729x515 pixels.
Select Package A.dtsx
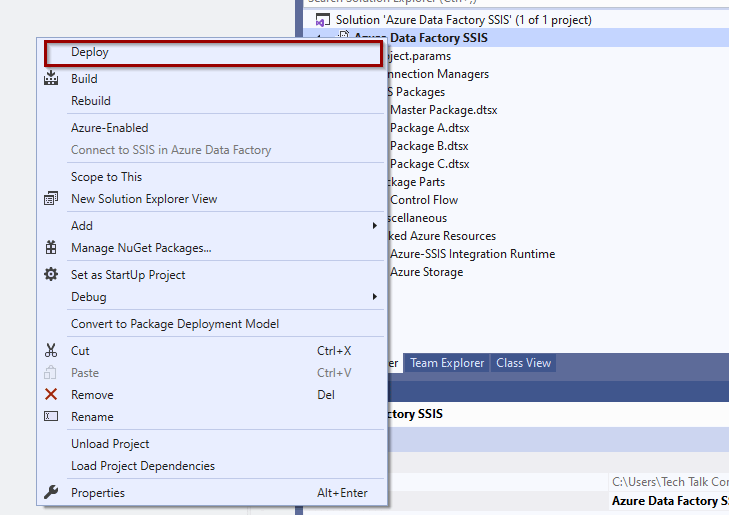tap(430, 128)
